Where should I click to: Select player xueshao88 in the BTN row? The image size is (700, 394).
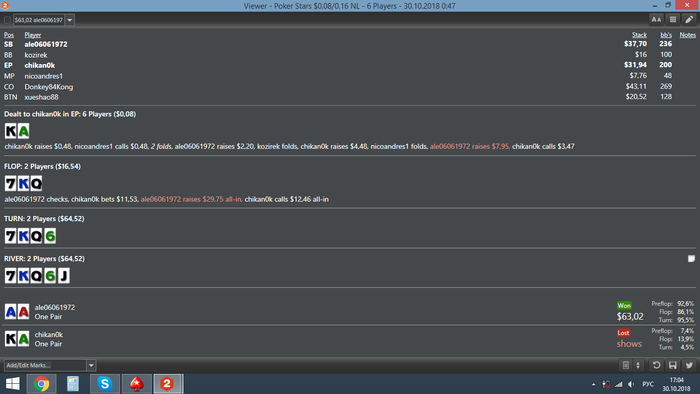click(x=41, y=97)
